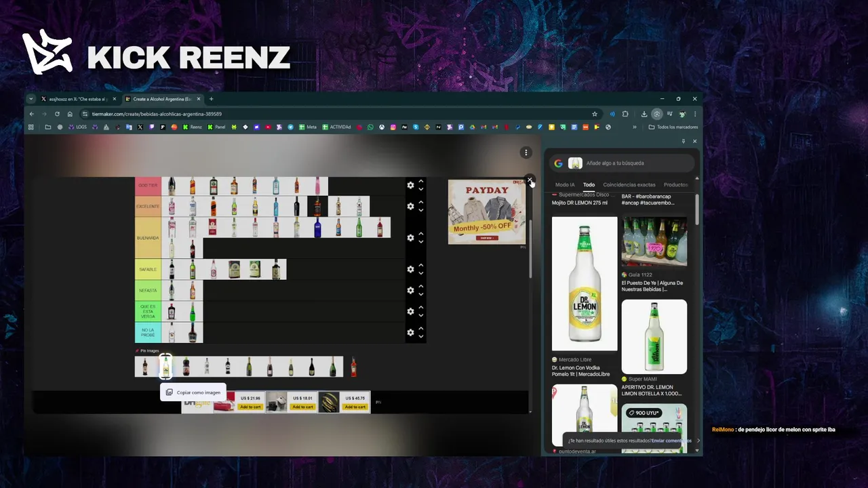Screen dimensions: 868x488
Task: Click the SAFABLE tier label
Action: pyautogui.click(x=148, y=269)
